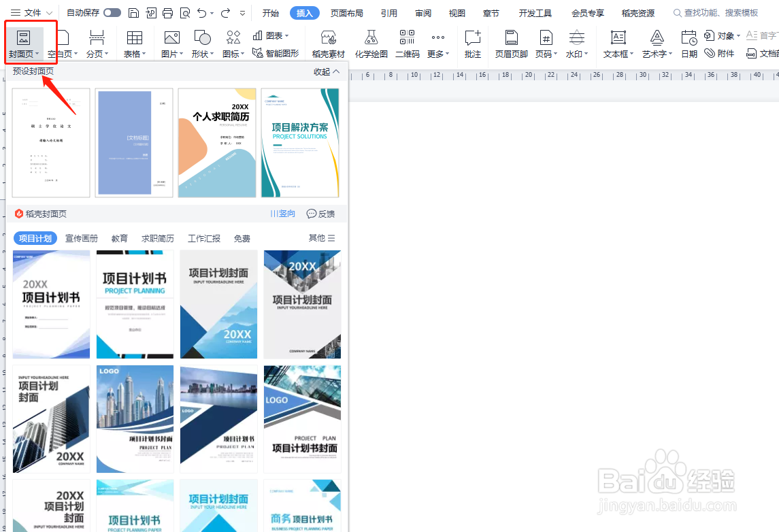Add a comment with 批注
The width and height of the screenshot is (779, 532).
(x=473, y=44)
